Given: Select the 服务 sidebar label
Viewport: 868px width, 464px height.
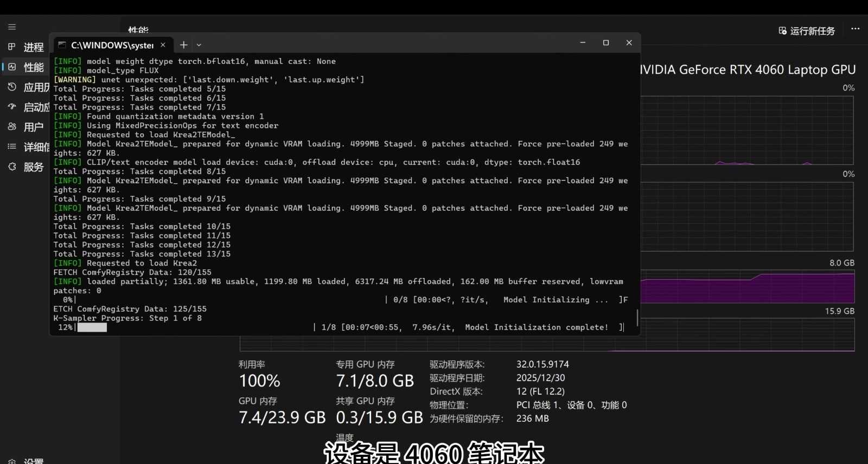Looking at the screenshot, I should click(34, 167).
